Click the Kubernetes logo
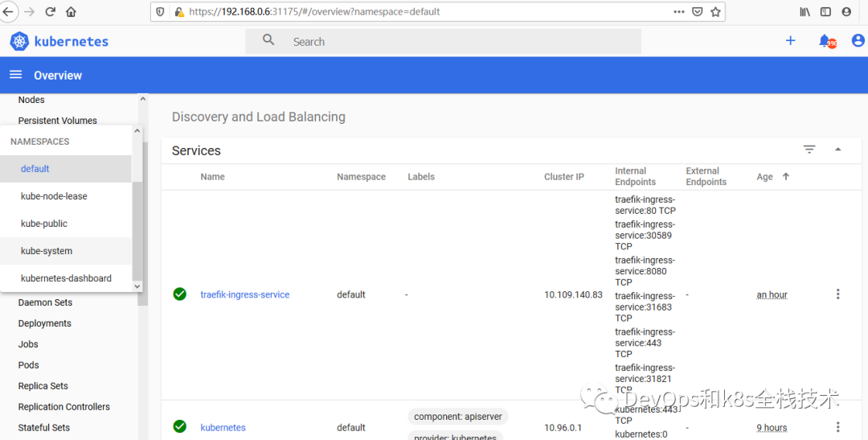Viewport: 868px width, 440px height. 19,42
